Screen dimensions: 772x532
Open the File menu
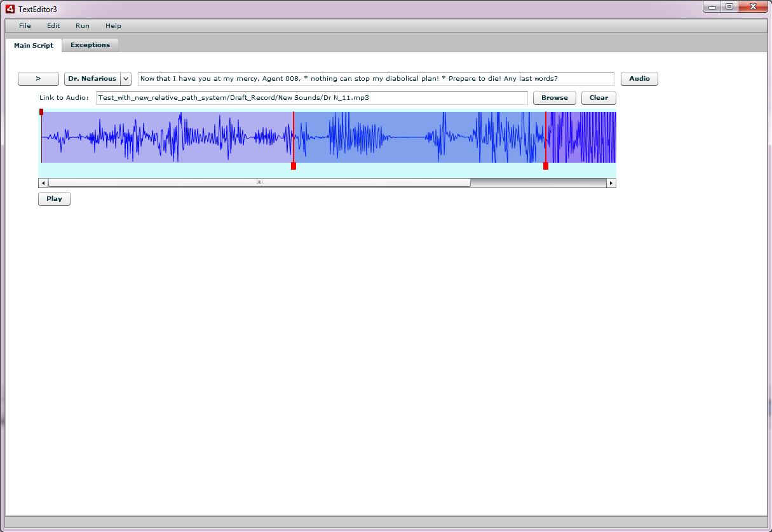click(25, 26)
